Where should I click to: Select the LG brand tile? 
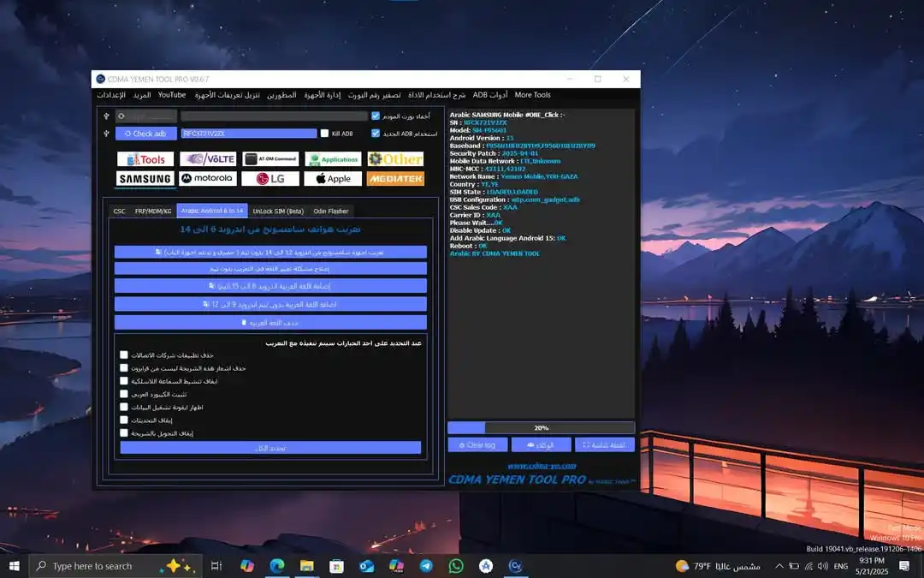coord(270,179)
